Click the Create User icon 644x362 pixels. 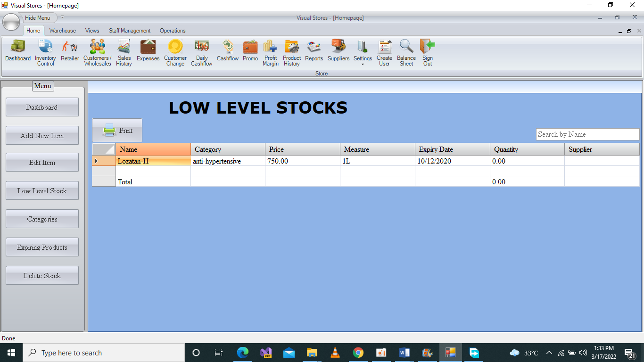(x=384, y=52)
